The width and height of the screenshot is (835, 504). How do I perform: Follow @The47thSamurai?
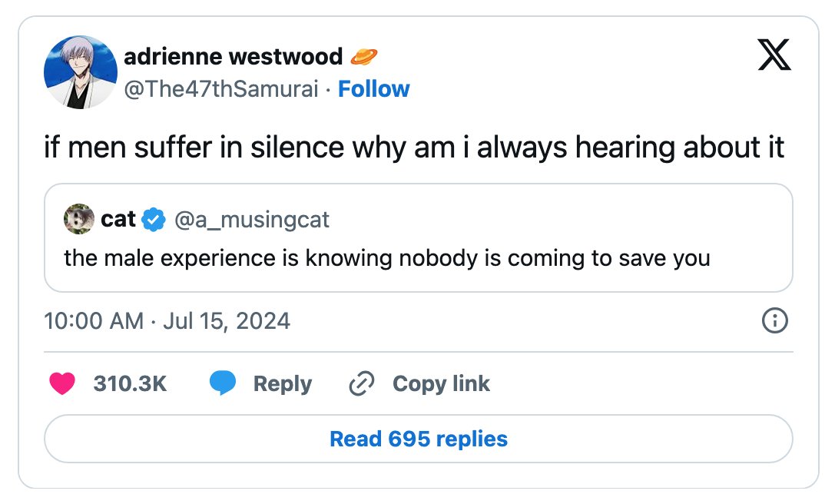click(x=374, y=89)
